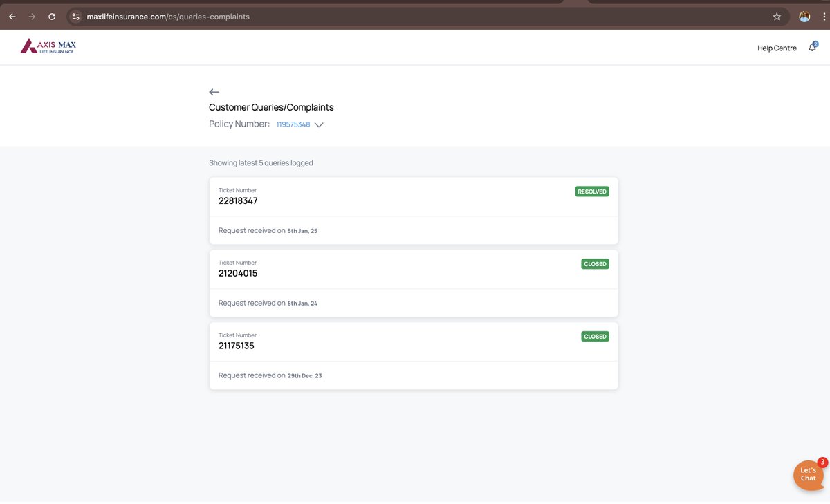Open ticket number 22818347
830x504 pixels.
click(x=238, y=201)
